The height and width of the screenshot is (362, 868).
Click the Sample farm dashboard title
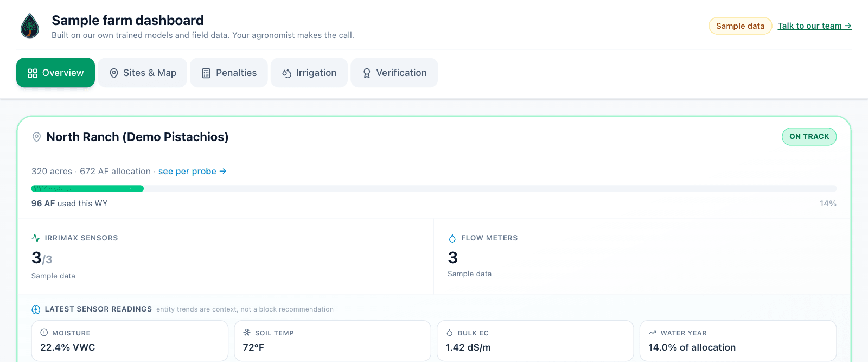pyautogui.click(x=127, y=21)
